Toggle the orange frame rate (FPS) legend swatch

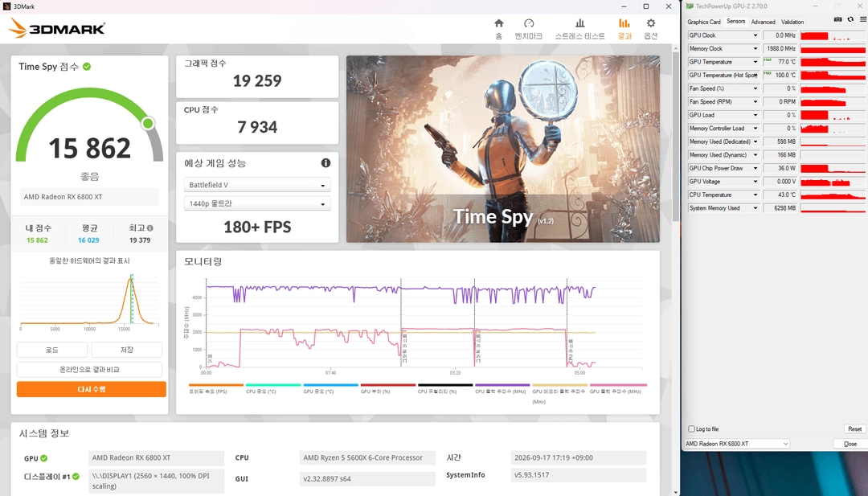[x=216, y=385]
